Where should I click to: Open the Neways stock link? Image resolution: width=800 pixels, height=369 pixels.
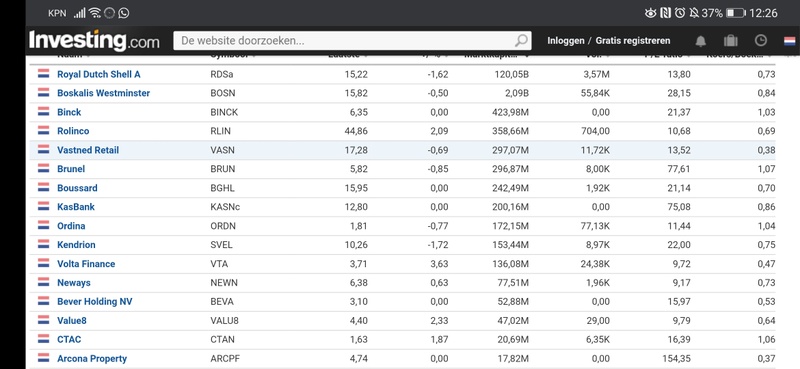click(x=73, y=283)
